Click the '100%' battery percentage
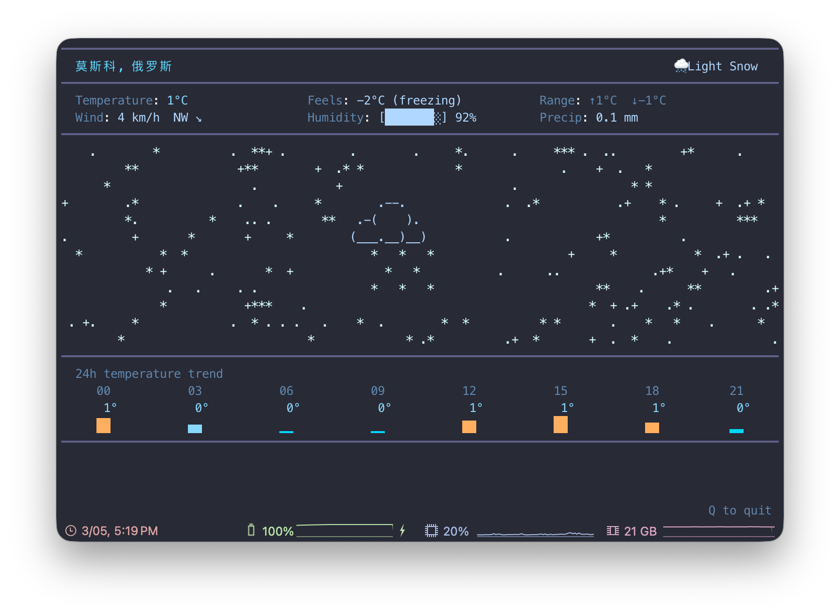The height and width of the screenshot is (616, 840). (278, 531)
